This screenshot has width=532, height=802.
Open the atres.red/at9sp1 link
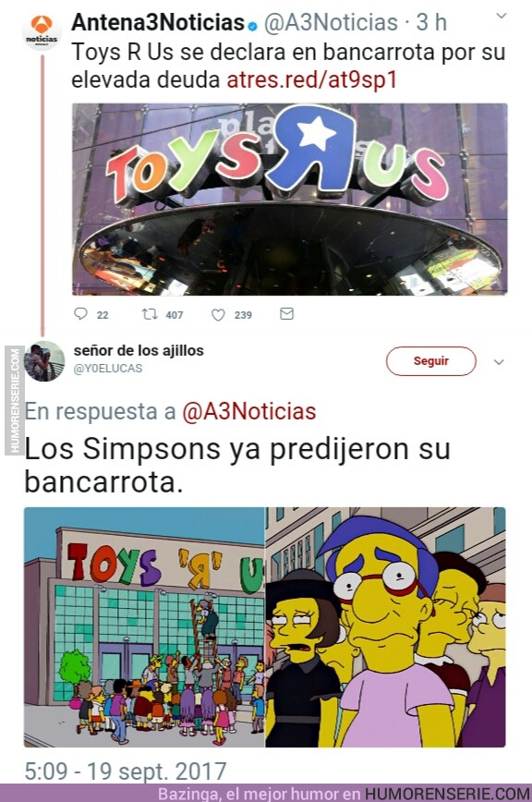pos(312,79)
